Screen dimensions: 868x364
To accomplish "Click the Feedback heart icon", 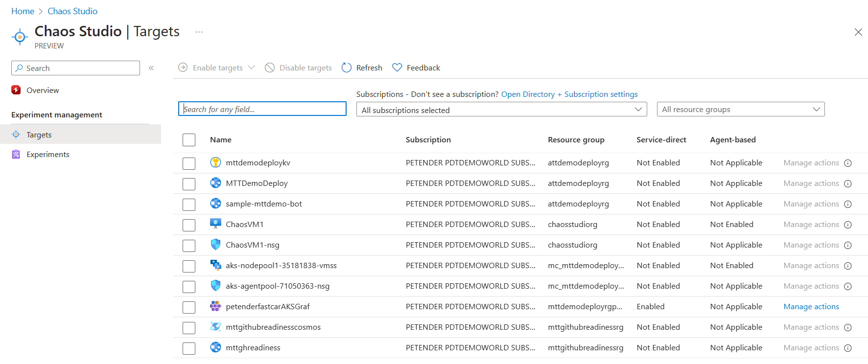I will coord(397,68).
